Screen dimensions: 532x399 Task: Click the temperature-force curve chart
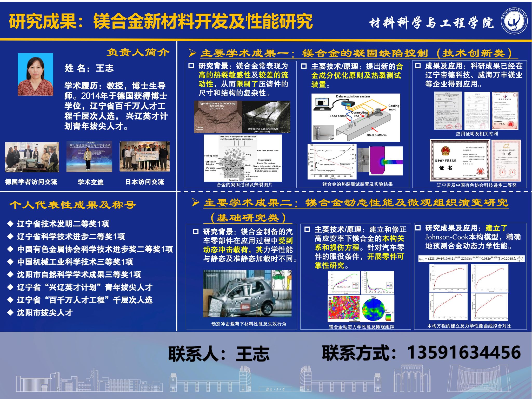point(332,162)
